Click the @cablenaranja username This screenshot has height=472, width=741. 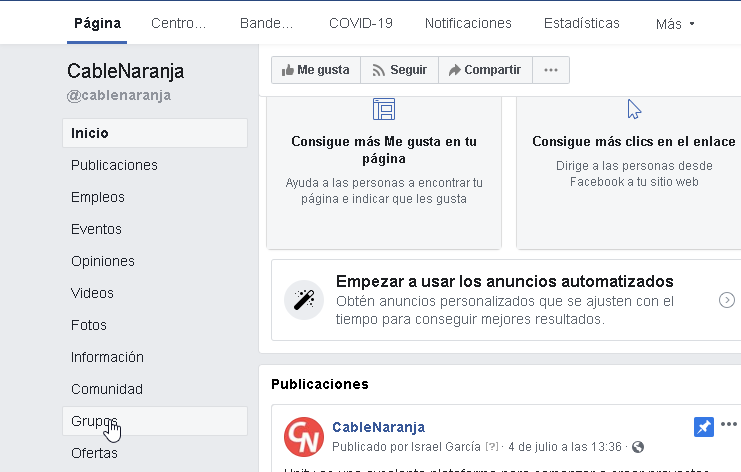pyautogui.click(x=119, y=95)
